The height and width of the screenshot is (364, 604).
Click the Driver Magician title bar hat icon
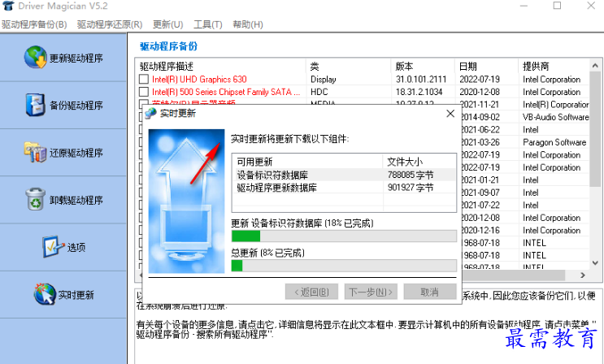pyautogui.click(x=8, y=6)
